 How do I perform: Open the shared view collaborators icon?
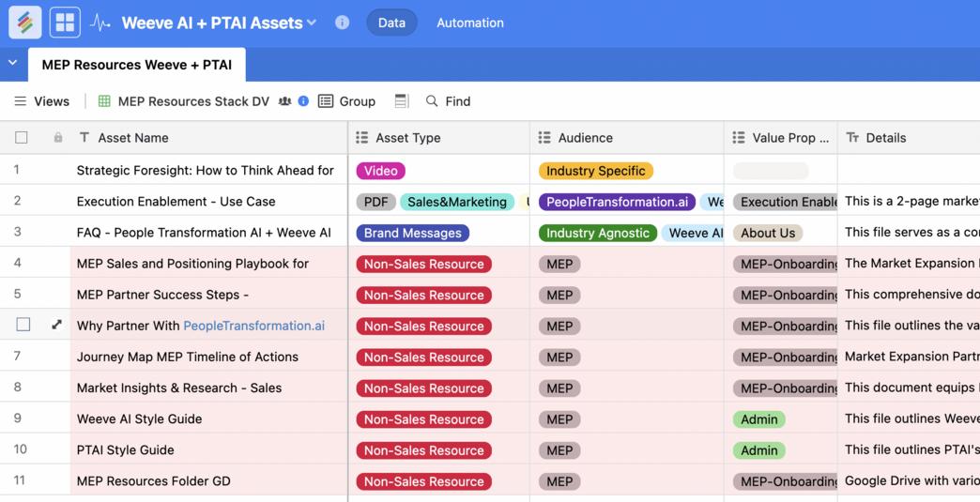click(x=284, y=101)
